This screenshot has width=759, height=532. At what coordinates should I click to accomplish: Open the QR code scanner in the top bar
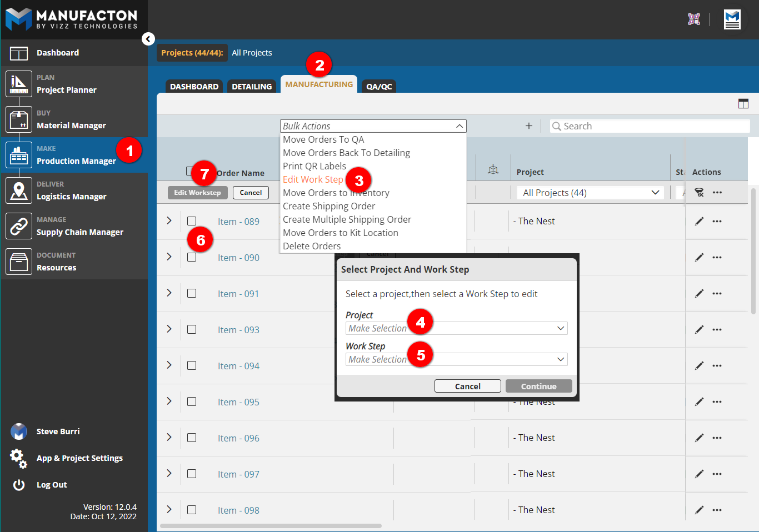click(693, 18)
